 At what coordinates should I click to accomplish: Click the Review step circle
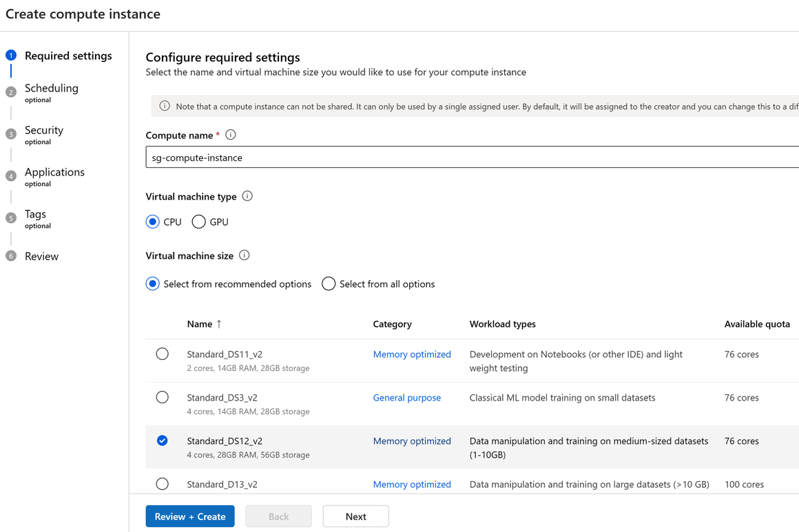(x=10, y=255)
